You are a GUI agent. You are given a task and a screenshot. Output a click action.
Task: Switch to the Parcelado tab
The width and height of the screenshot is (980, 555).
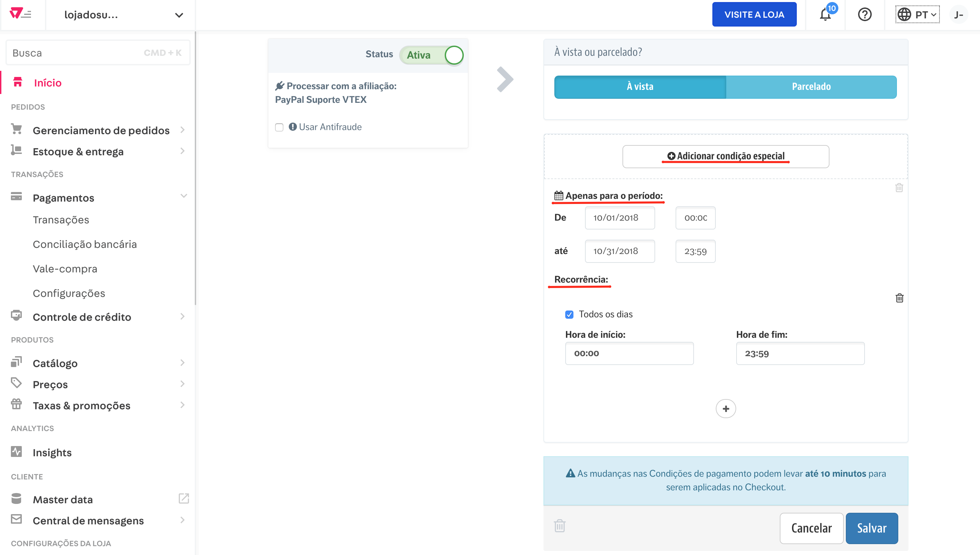coord(811,87)
